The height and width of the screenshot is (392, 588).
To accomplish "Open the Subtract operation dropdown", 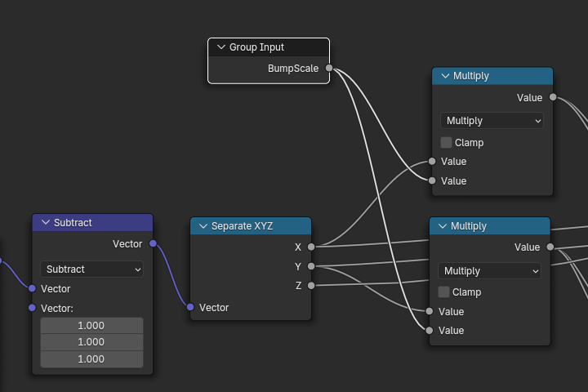I will [91, 269].
